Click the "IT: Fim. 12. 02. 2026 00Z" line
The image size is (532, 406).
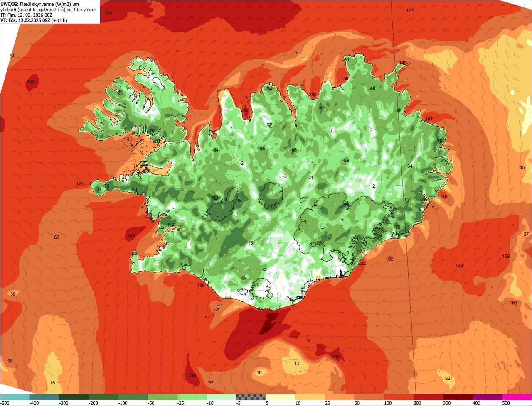coord(27,15)
